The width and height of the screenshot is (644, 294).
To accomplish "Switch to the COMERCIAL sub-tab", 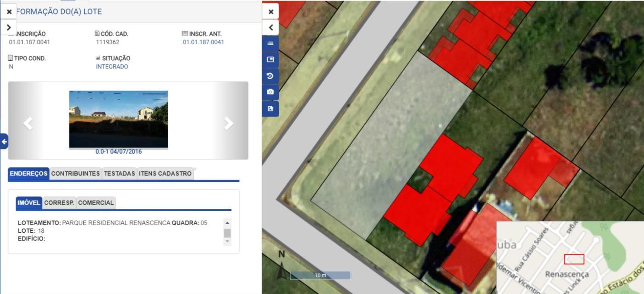I will [96, 202].
